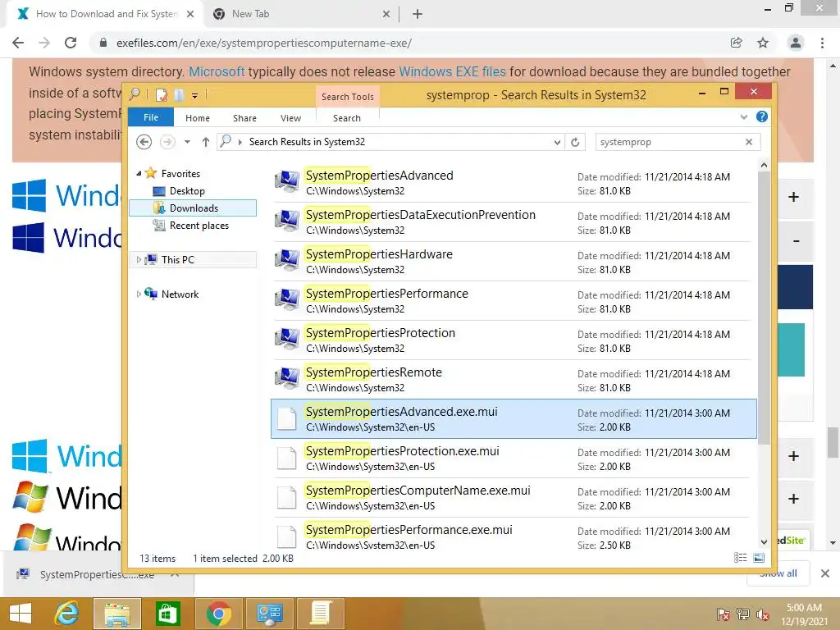
Task: Click Show all downloads link
Action: (x=778, y=573)
